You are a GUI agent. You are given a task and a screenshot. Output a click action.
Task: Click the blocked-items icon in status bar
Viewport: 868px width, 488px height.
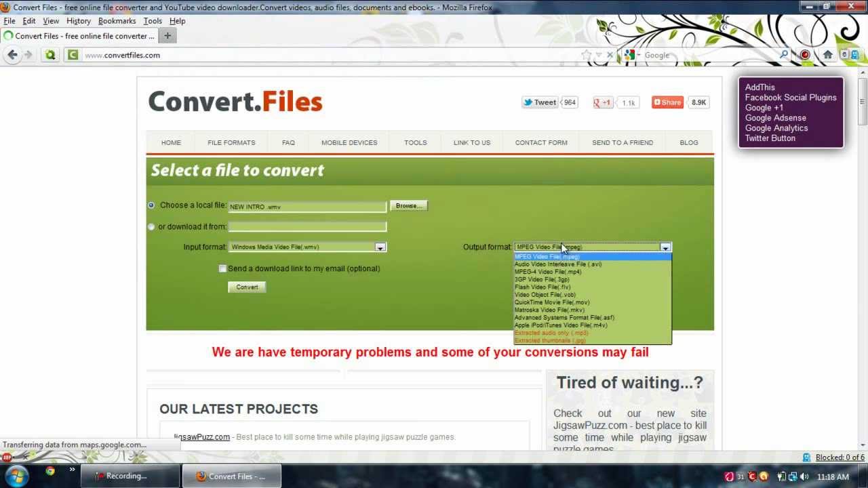[806, 457]
